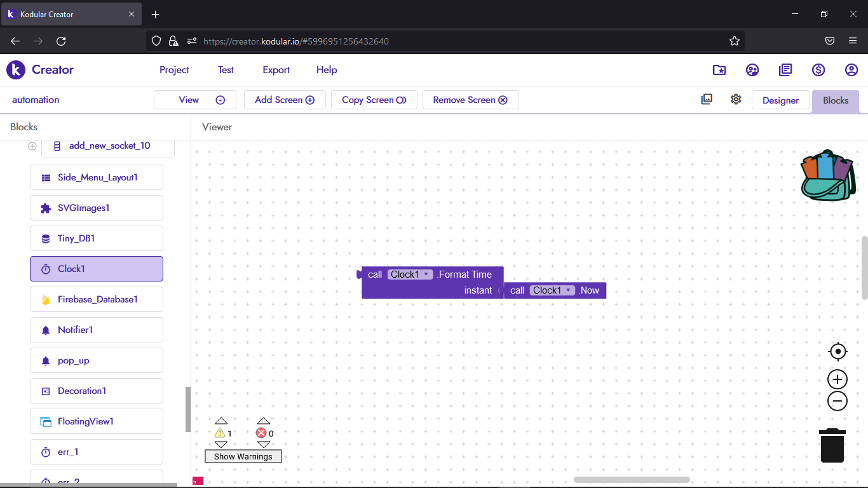Open a new browser tab
Screen dimensions: 868x488
click(156, 14)
